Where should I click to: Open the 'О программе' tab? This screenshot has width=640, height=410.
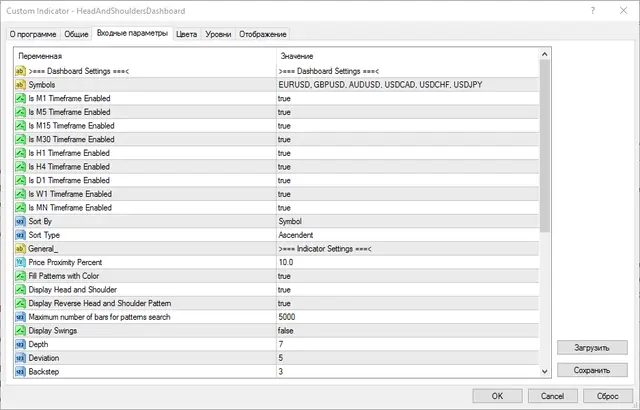click(x=33, y=34)
